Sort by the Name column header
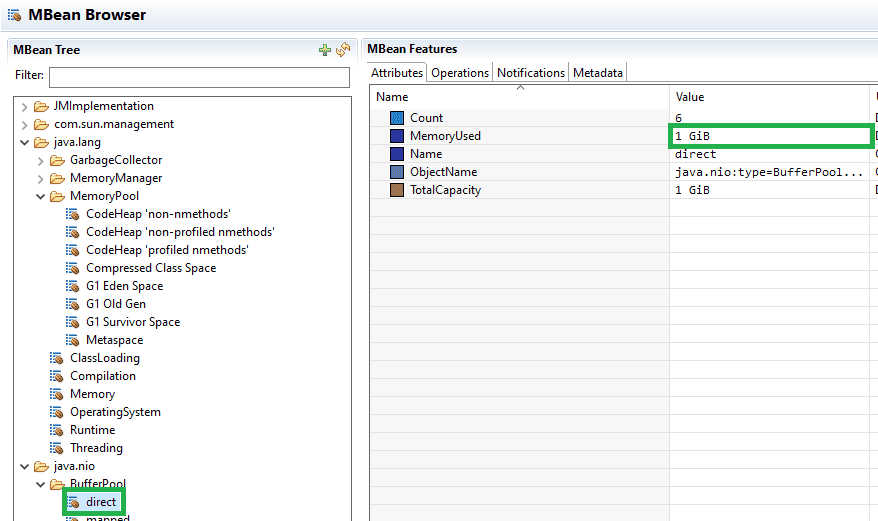The height and width of the screenshot is (521, 878). tap(519, 97)
